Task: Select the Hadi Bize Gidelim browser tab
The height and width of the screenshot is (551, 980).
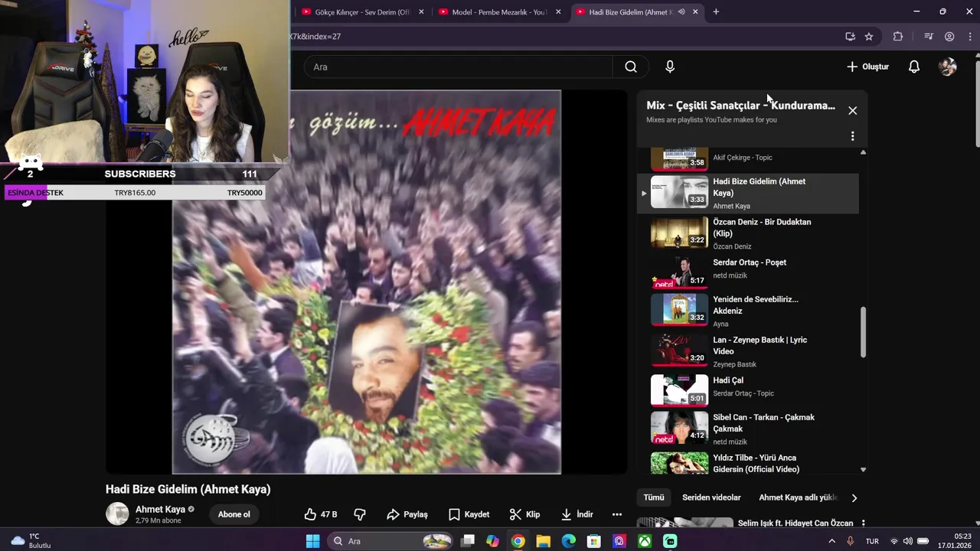Action: coord(629,11)
